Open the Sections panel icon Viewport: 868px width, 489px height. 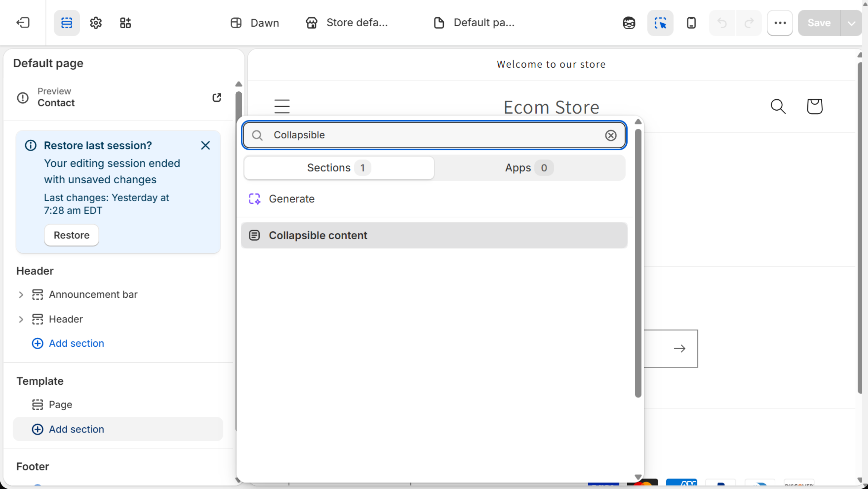click(x=67, y=23)
